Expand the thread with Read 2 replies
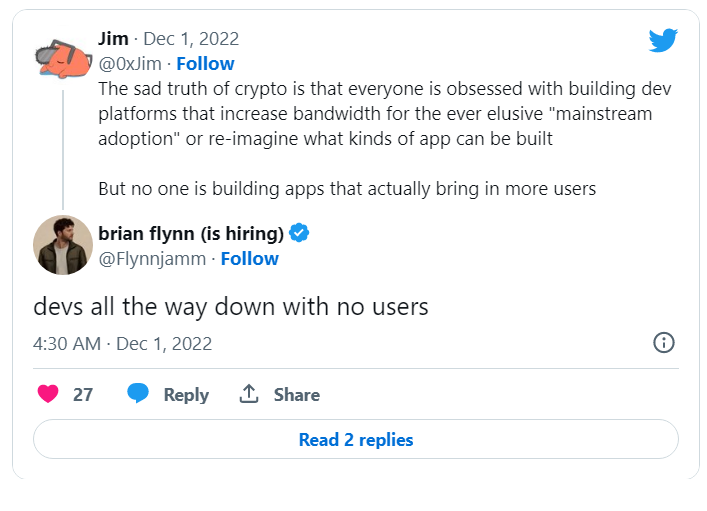Screen dimensions: 707x511 [x=355, y=440]
